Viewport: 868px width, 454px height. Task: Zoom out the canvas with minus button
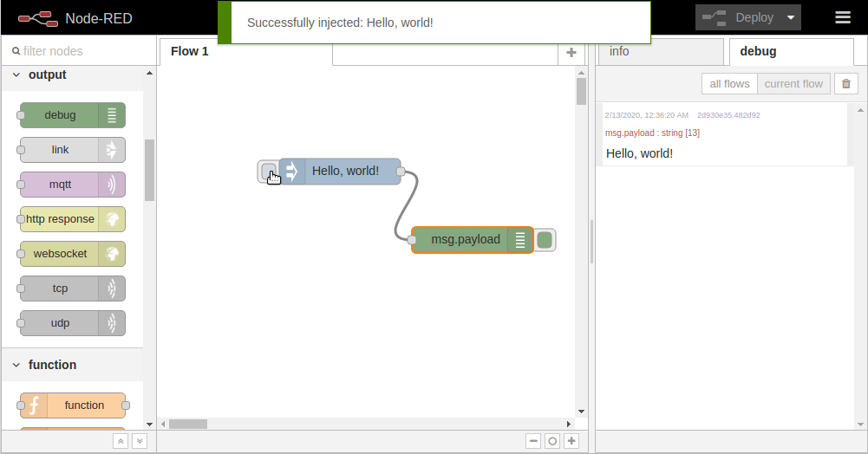pos(533,441)
